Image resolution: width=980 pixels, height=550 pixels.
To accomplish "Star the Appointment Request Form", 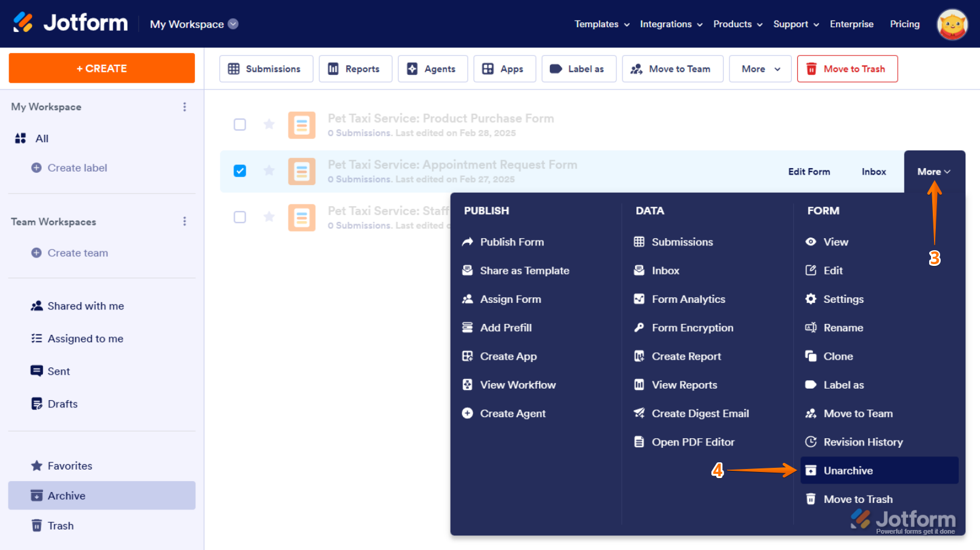I will point(269,171).
